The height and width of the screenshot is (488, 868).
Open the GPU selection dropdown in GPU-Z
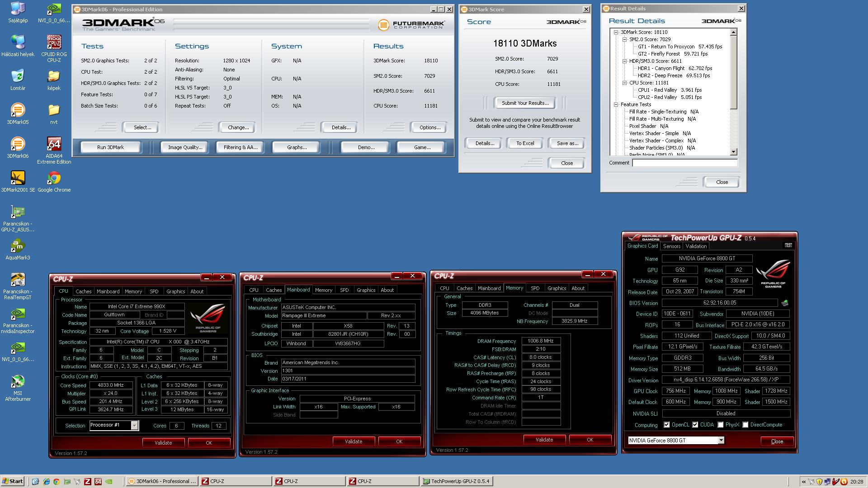click(x=721, y=441)
